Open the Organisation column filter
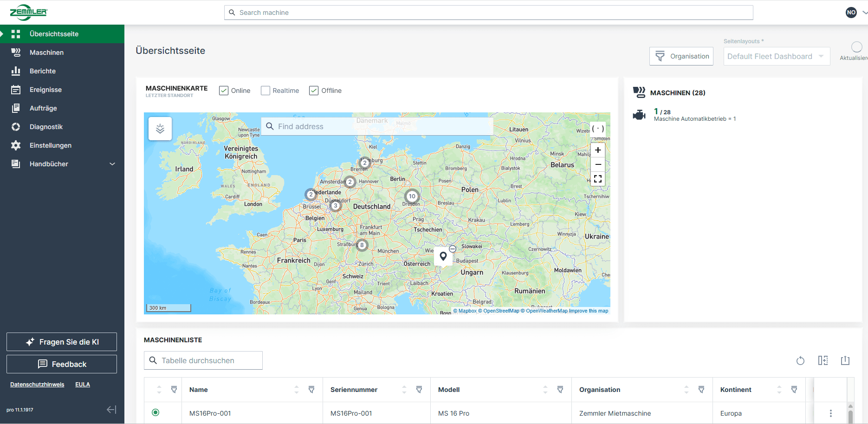Viewport: 868px width, 424px height. tap(701, 390)
